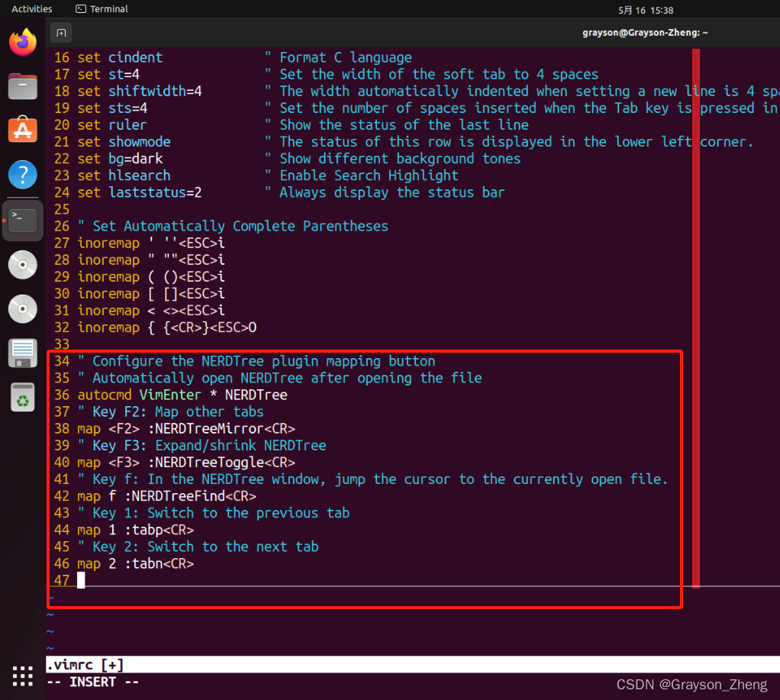Click 'Show different background tones' comment
Viewport: 780px width, 700px height.
point(400,160)
